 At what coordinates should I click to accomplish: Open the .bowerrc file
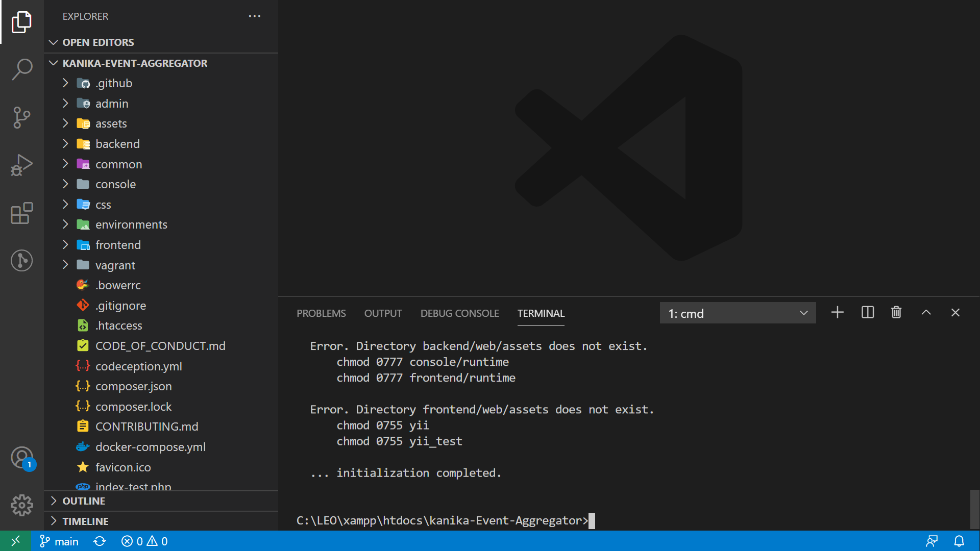pyautogui.click(x=161, y=285)
